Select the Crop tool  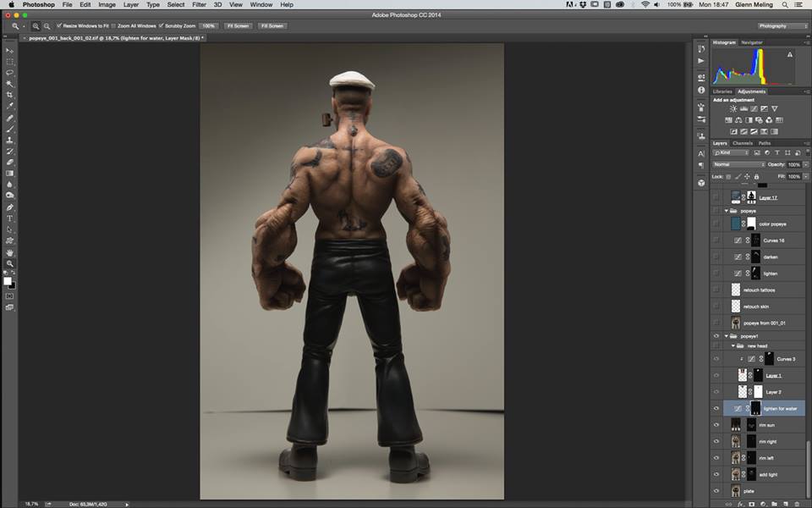[10, 95]
